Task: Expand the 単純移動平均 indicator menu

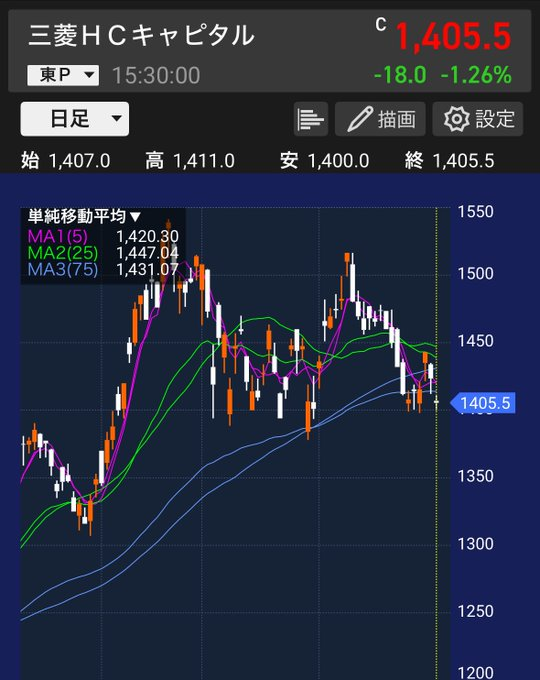Action: [85, 216]
